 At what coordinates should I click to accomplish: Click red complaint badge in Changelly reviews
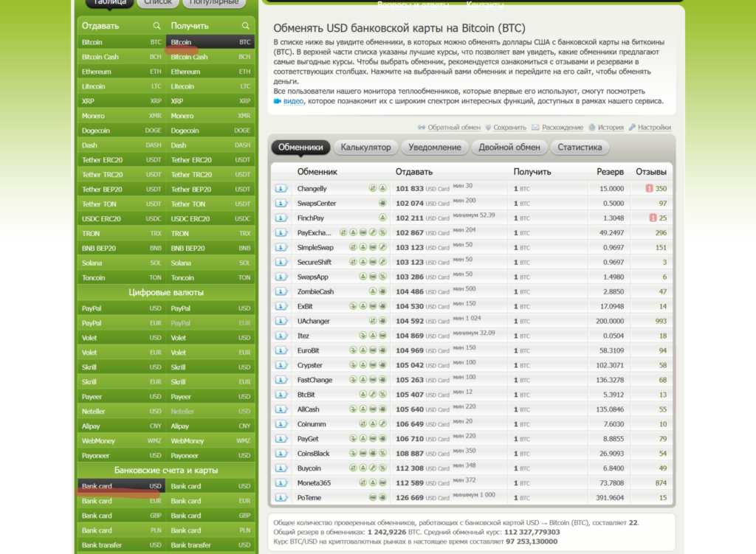(649, 188)
